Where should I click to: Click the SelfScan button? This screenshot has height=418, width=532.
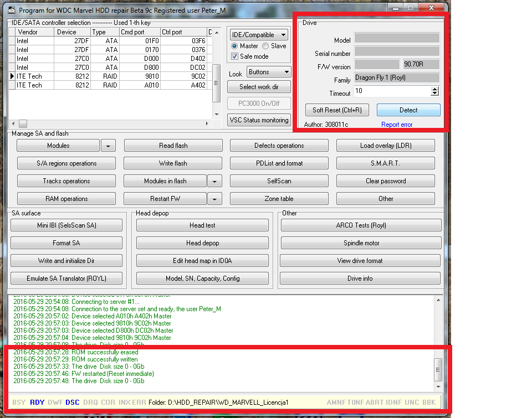(x=279, y=181)
